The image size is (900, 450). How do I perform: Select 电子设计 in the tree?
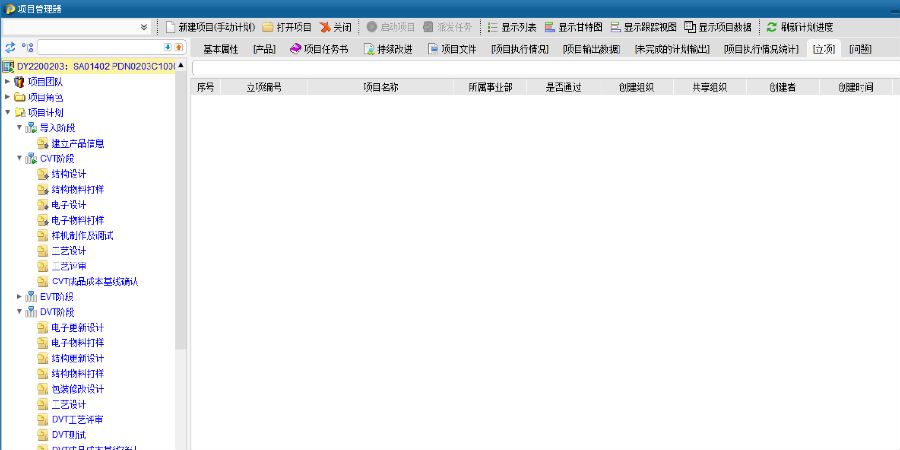[69, 205]
